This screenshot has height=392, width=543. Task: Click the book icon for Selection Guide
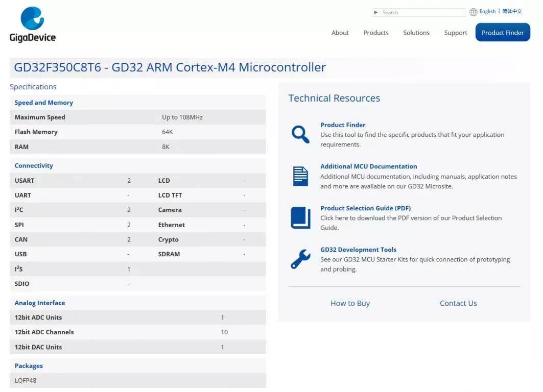(300, 217)
